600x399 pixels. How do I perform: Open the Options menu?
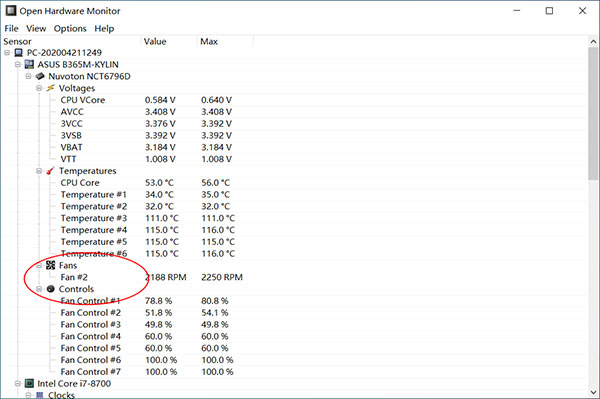pos(70,29)
